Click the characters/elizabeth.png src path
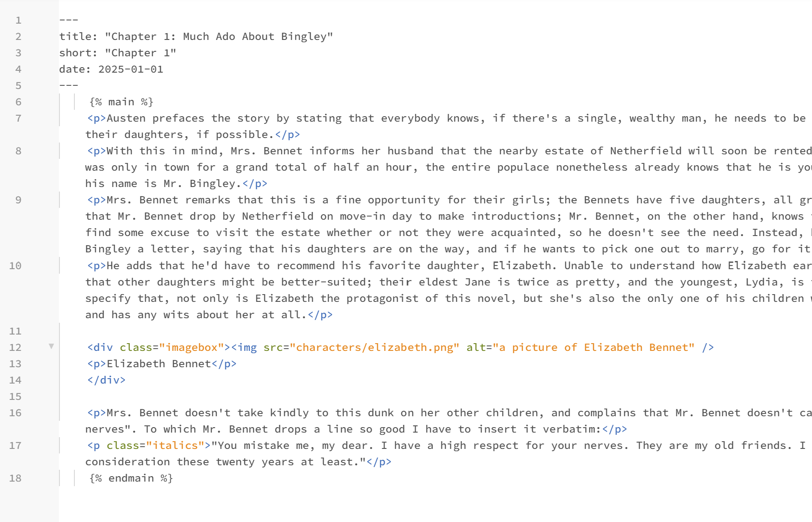 pos(374,348)
